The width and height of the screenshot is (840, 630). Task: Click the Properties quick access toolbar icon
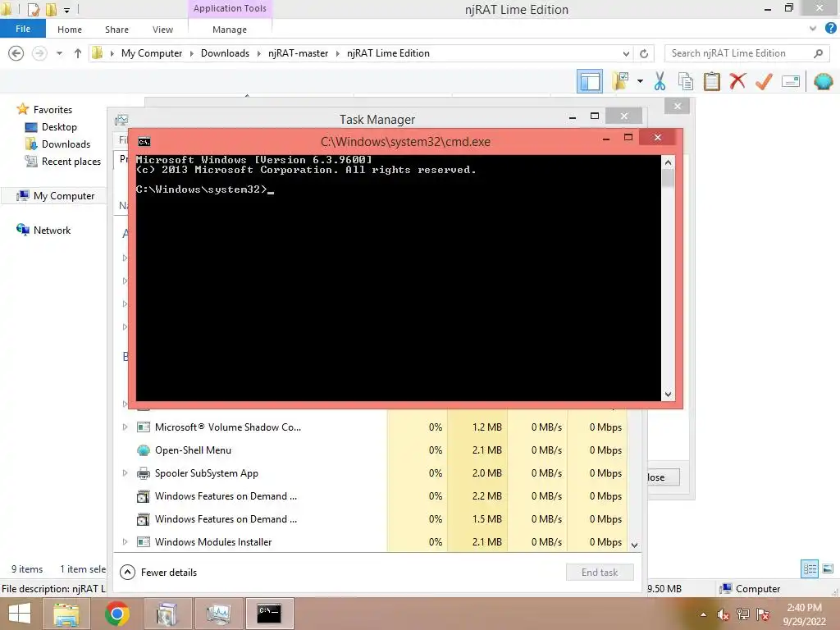(x=33, y=9)
